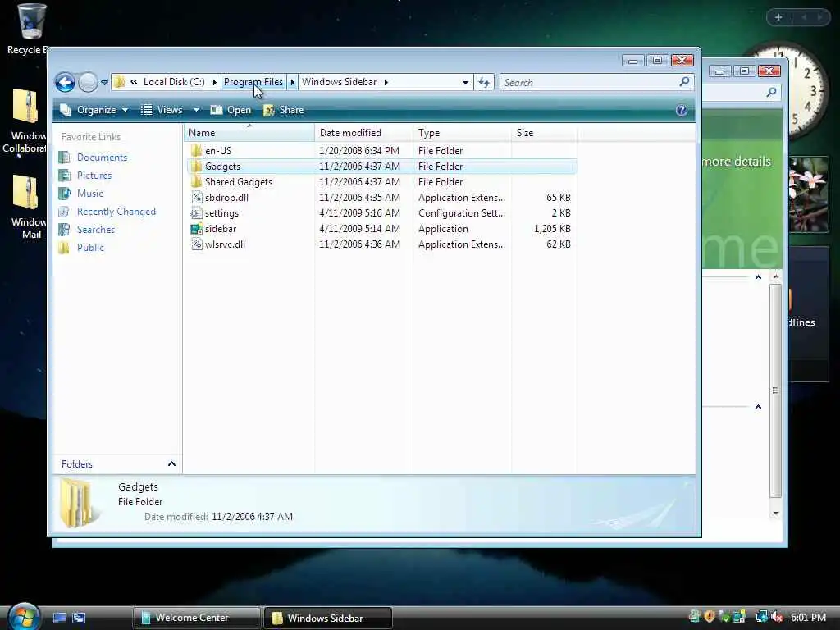Open Explorer help question mark icon
840x630 pixels.
(x=682, y=110)
